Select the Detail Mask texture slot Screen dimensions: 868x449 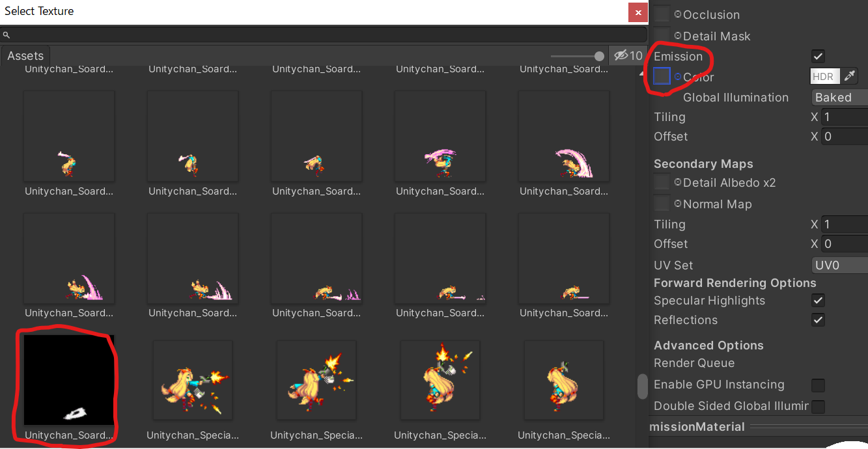(662, 36)
